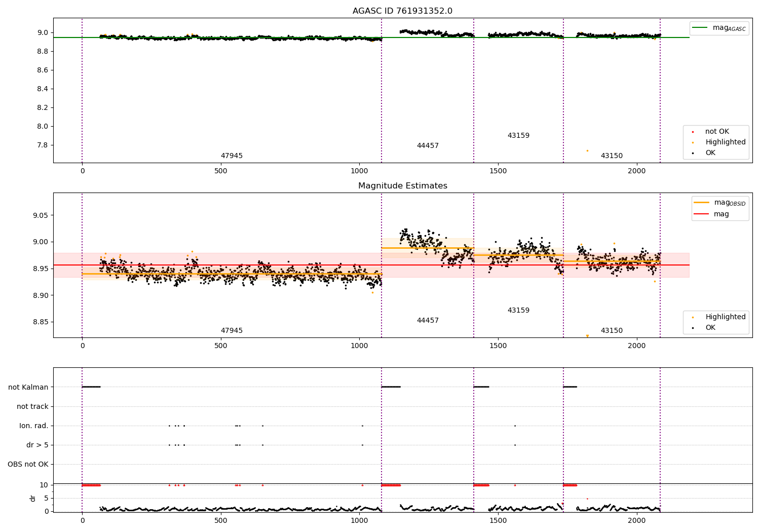This screenshot has width=760, height=532.
Task: Click x-axis tick "1500" under the top plot
Action: (498, 171)
